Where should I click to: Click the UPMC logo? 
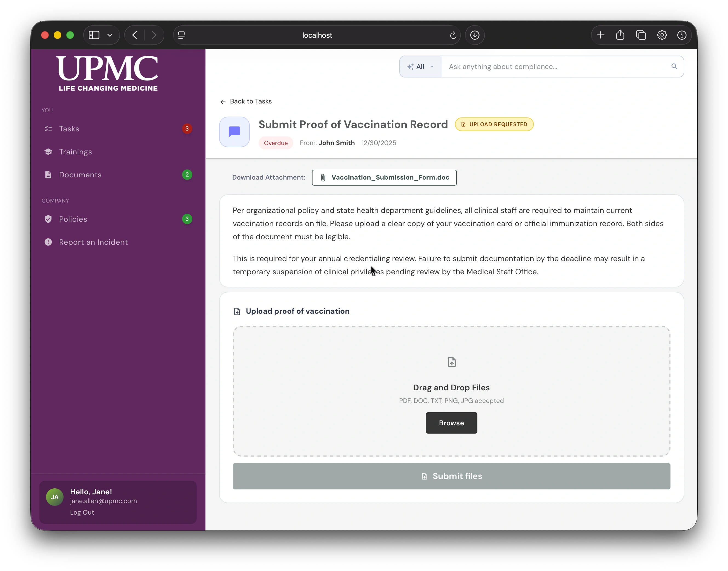coord(108,74)
